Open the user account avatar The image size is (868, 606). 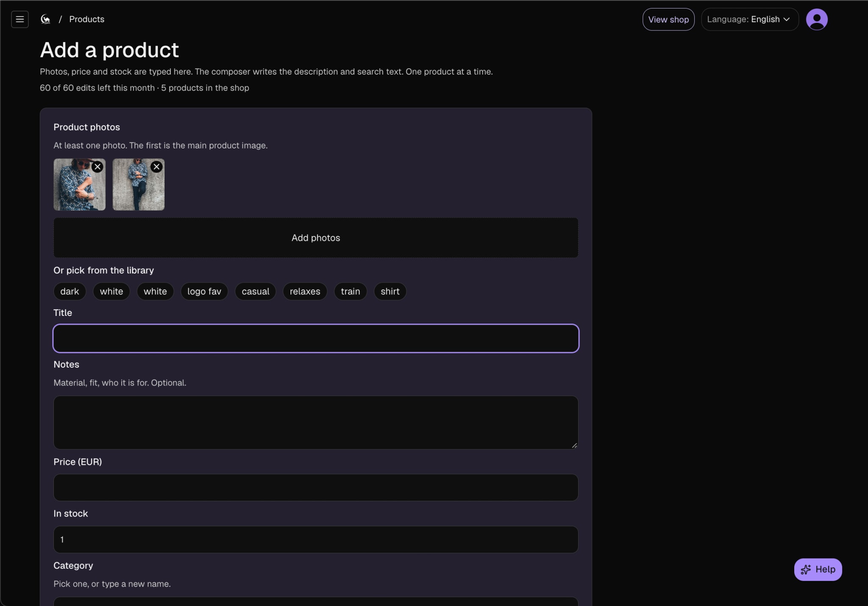coord(816,19)
